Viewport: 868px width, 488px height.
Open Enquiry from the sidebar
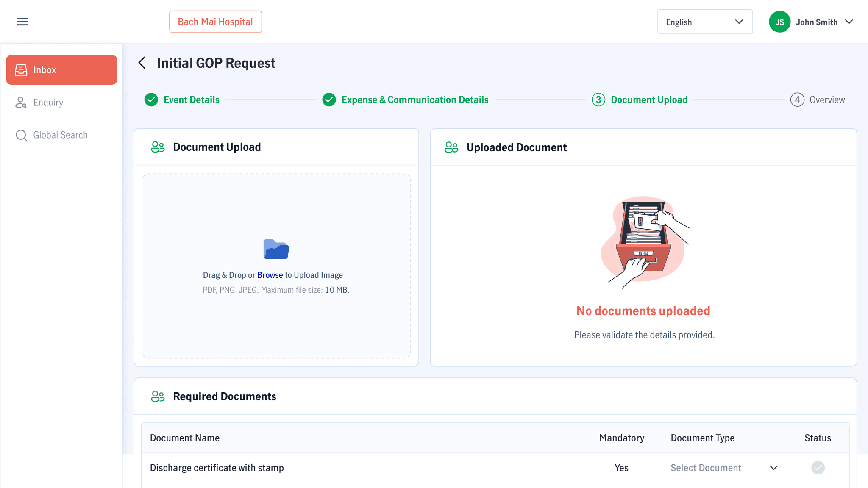point(48,103)
